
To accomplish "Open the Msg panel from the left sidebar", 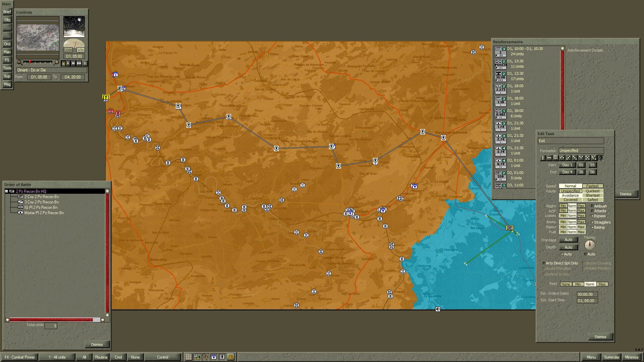I will (x=7, y=84).
